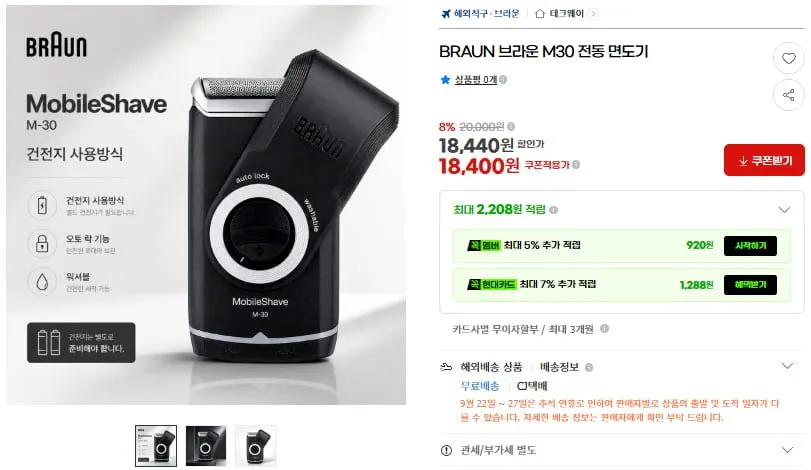Screen dimensions: 811x470
Task: Click the 혜택받기 button for 현대카드
Action: click(750, 285)
